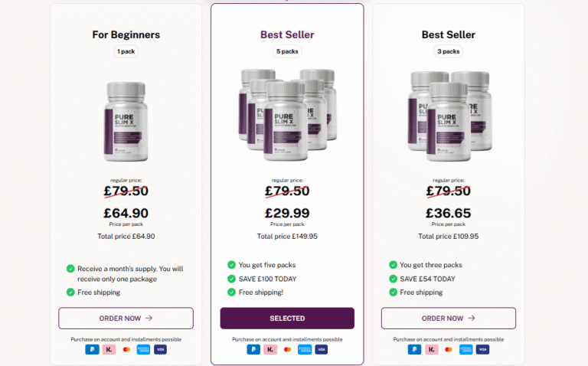Click green checkmark beside 'Receive a month's supply'

point(70,269)
